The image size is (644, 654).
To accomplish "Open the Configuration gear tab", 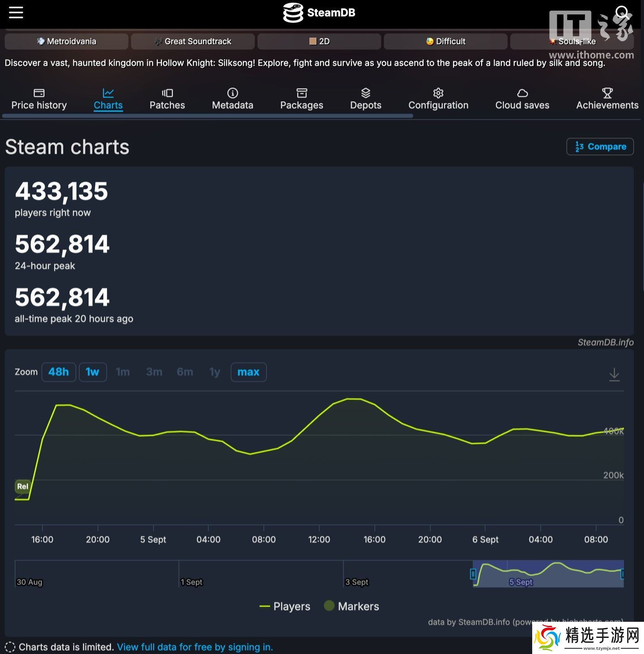I will pyautogui.click(x=438, y=99).
